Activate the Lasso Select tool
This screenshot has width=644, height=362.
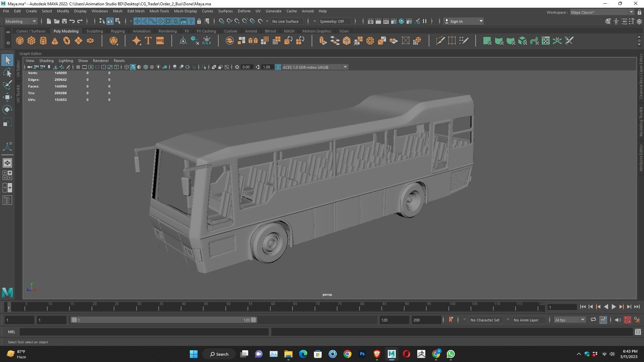7,73
